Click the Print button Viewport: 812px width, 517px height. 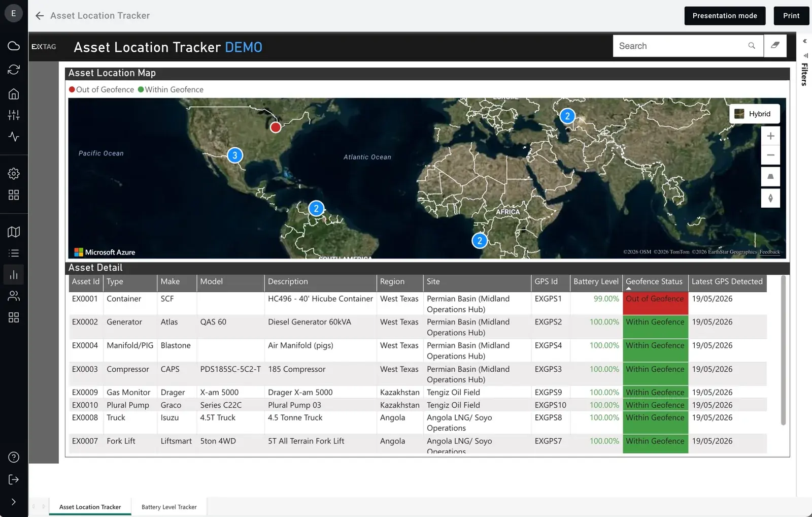coord(791,16)
